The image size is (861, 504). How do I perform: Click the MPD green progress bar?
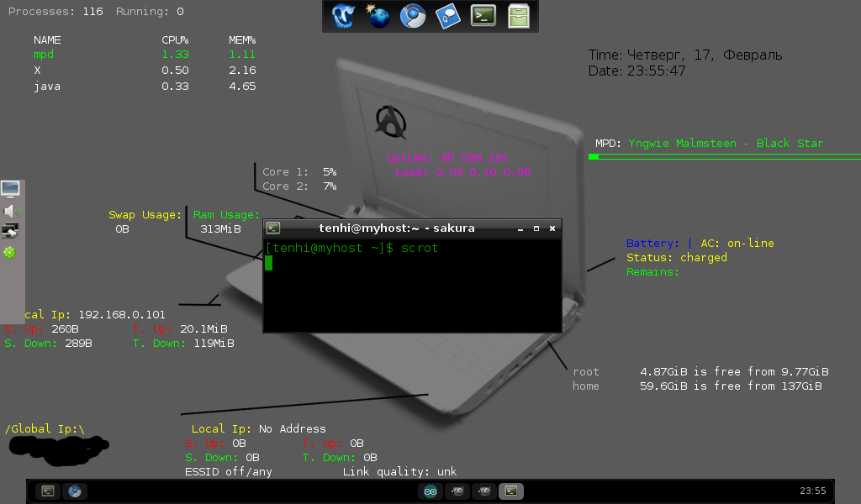594,156
